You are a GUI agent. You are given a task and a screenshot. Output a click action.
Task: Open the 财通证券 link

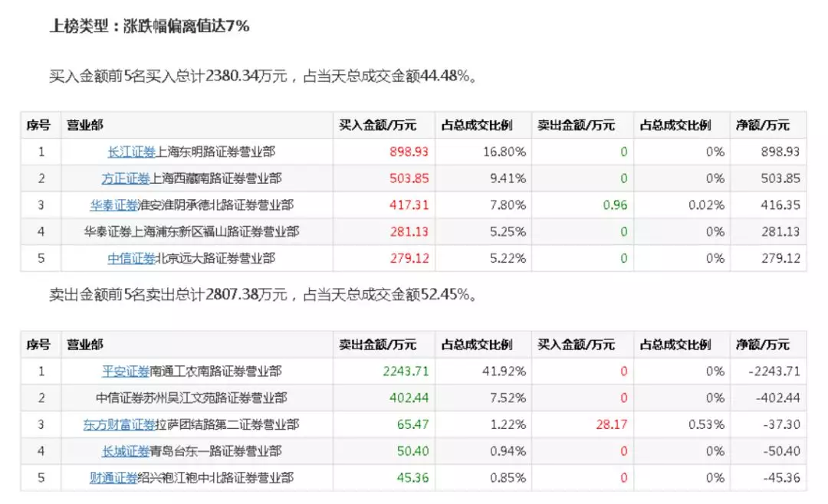(113, 478)
